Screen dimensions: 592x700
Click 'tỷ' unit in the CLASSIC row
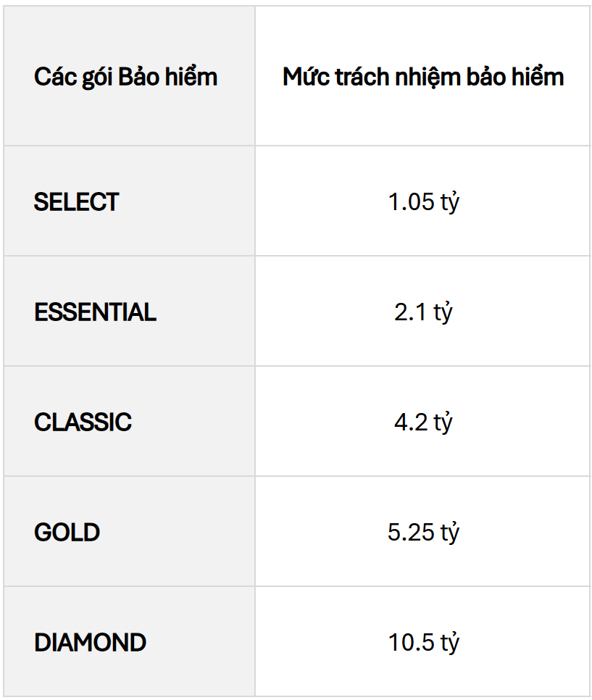(443, 423)
